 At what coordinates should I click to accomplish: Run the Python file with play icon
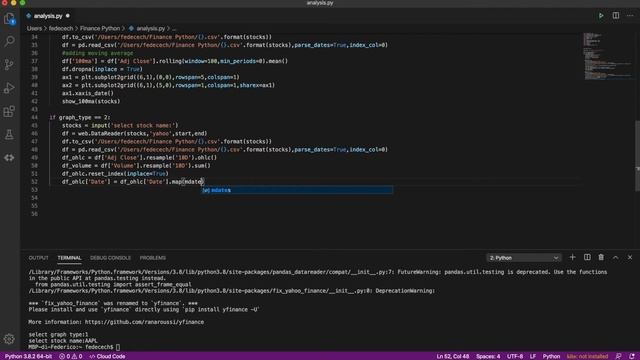click(x=601, y=16)
